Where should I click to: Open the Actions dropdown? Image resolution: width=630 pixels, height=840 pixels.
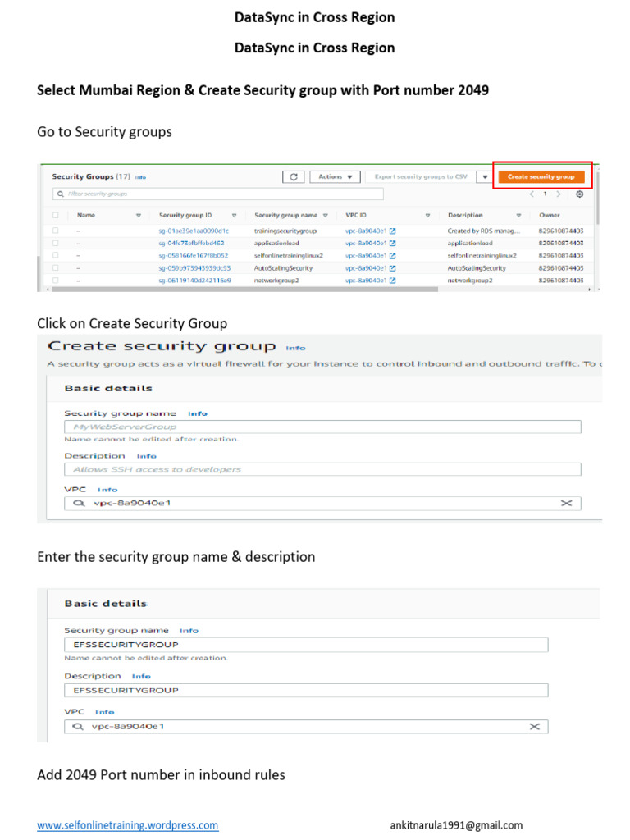(336, 176)
